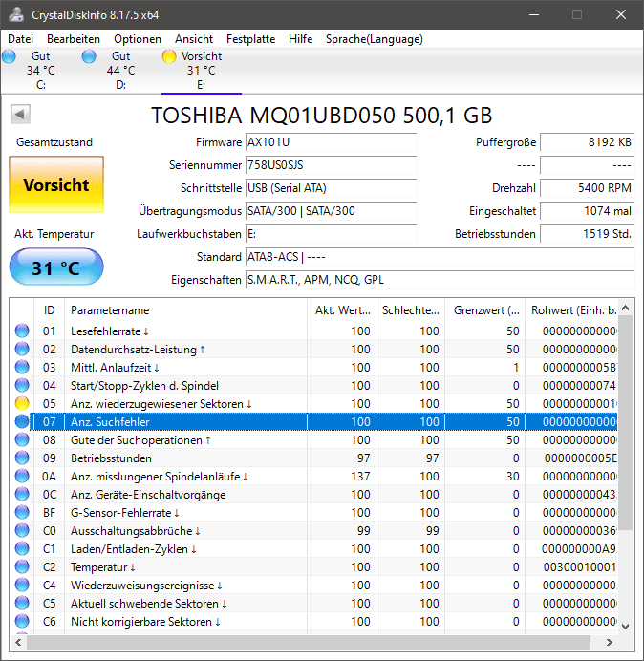
Task: Click the Eingeschaltet value 1074 mal
Action: click(587, 211)
